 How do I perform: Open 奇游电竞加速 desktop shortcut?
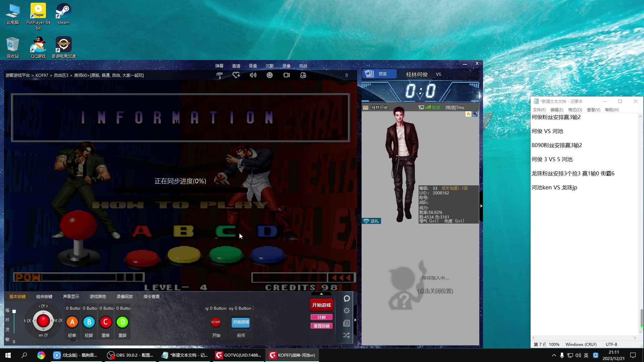point(64,48)
